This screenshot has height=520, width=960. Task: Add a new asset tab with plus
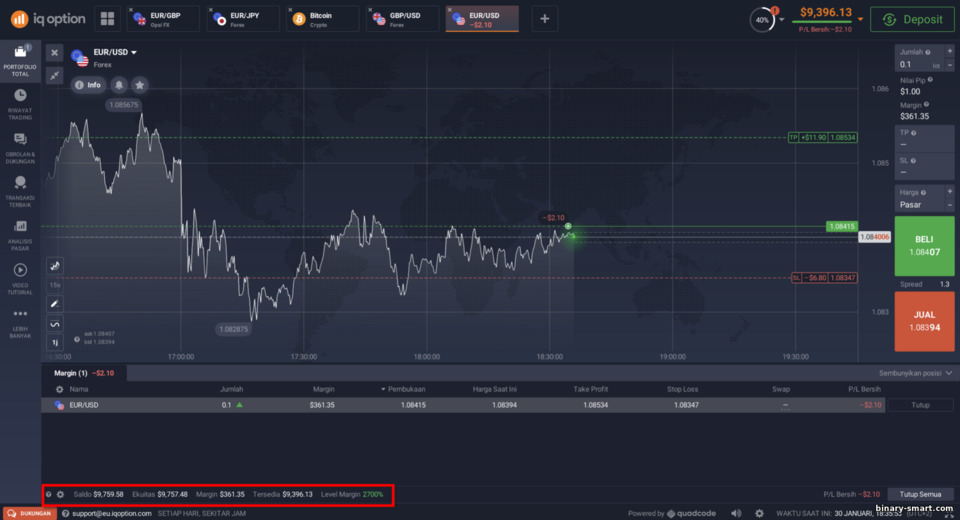pos(544,19)
